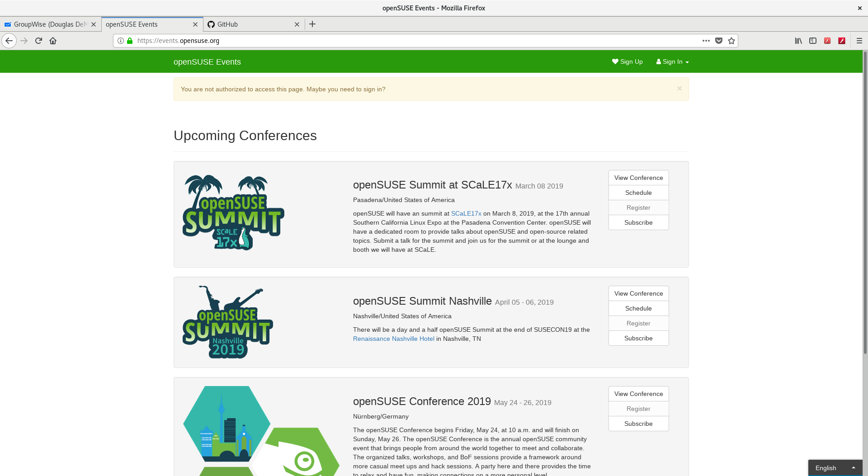Open page actions three-dot menu
This screenshot has width=868, height=476.
[x=706, y=41]
